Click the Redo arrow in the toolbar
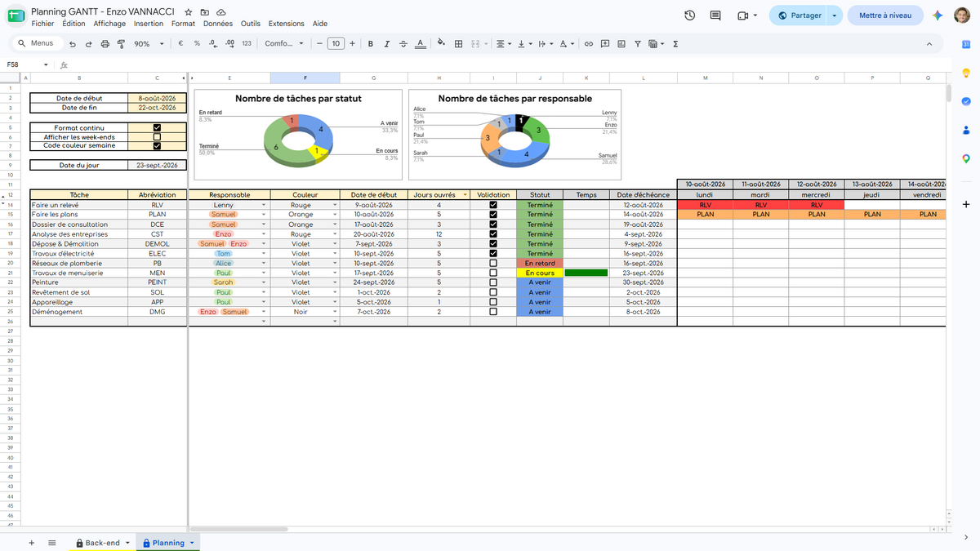This screenshot has height=551, width=980. coord(88,44)
